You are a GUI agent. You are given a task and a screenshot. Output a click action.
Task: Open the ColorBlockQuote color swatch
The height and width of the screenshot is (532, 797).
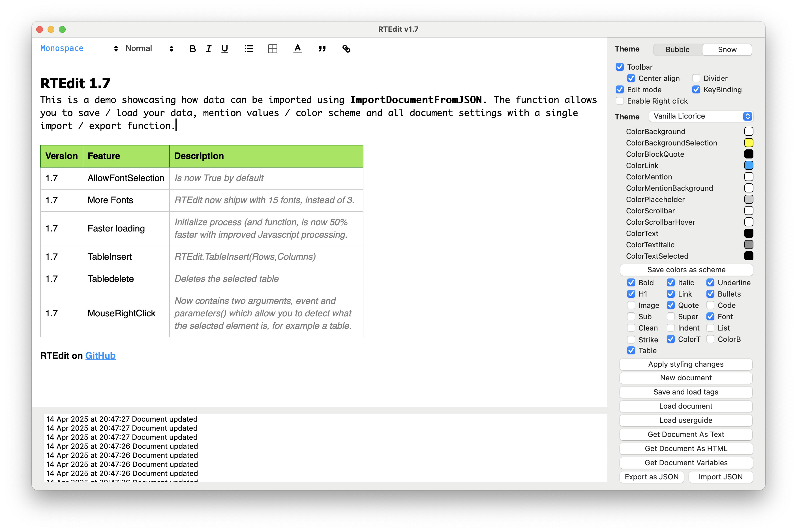tap(749, 154)
